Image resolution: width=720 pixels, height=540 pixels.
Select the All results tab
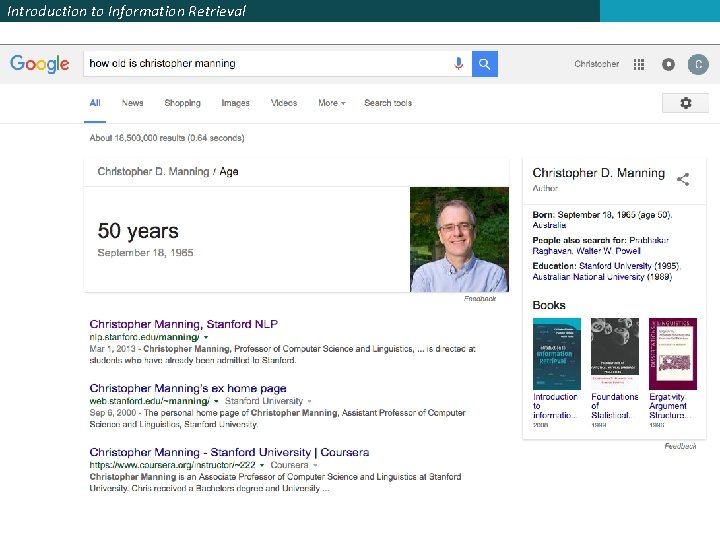coord(95,103)
